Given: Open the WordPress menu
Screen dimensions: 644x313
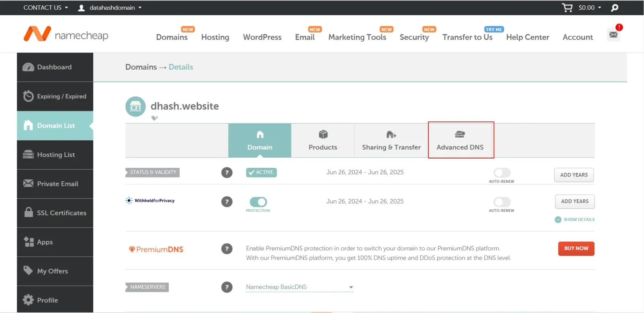Looking at the screenshot, I should [262, 37].
